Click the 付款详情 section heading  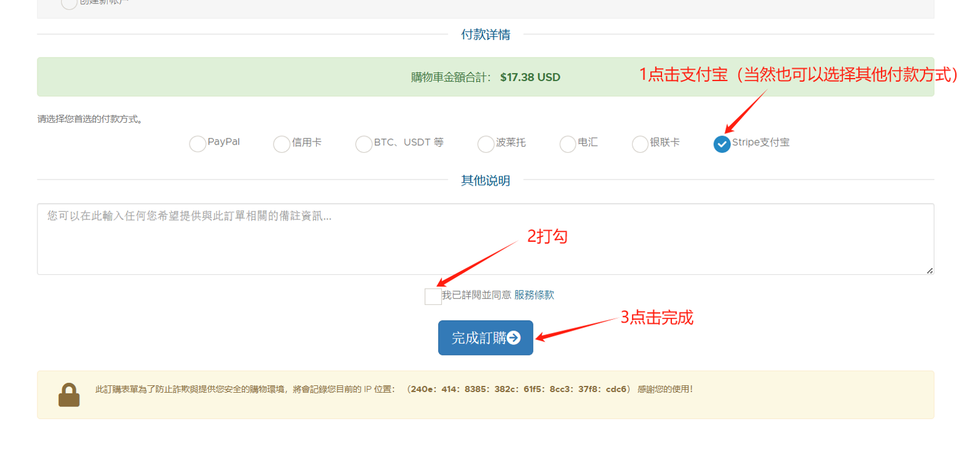tap(486, 35)
